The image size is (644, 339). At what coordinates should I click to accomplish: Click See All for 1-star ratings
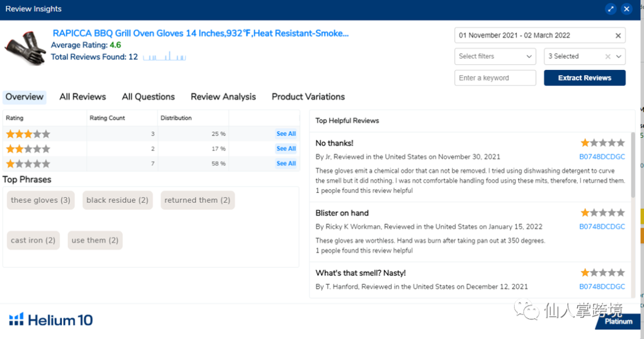pyautogui.click(x=286, y=164)
